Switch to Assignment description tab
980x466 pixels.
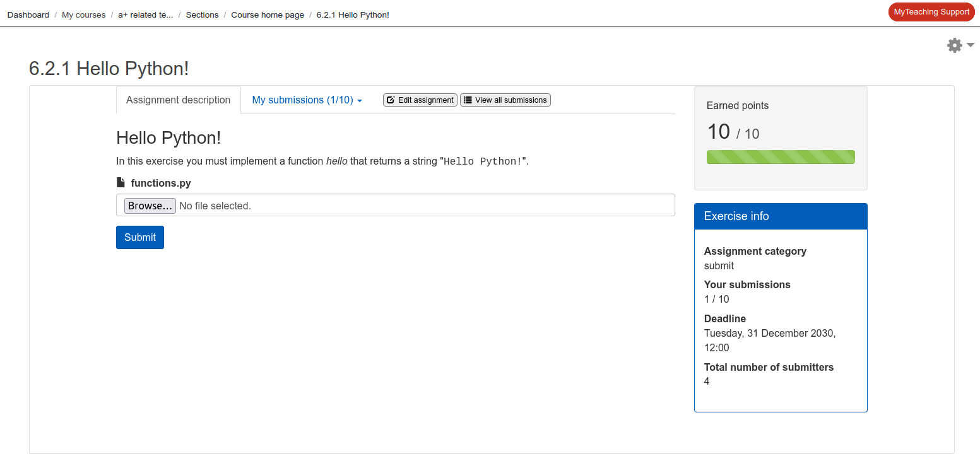[179, 100]
